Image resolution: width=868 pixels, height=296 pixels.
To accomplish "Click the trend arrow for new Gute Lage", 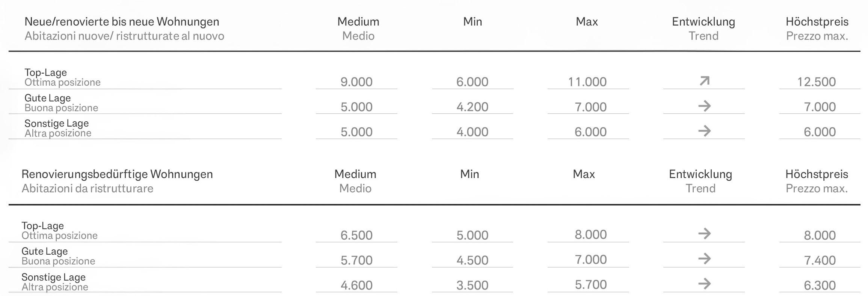I will (704, 106).
